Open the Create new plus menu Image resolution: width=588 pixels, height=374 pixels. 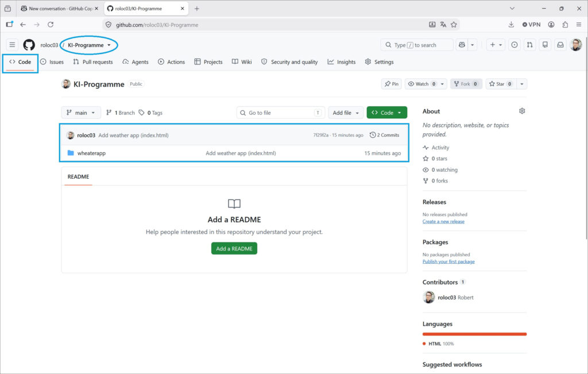496,45
